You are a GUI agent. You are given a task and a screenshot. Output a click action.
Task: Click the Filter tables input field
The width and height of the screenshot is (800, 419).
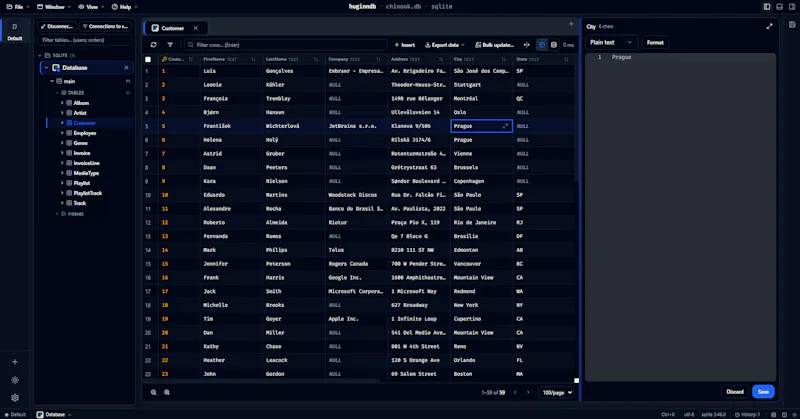pos(84,40)
